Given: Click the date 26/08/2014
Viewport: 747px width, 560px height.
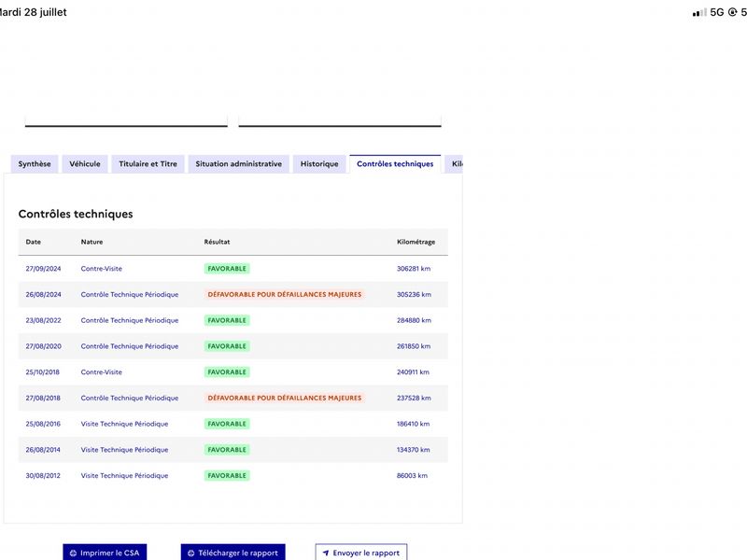Looking at the screenshot, I should point(43,450).
